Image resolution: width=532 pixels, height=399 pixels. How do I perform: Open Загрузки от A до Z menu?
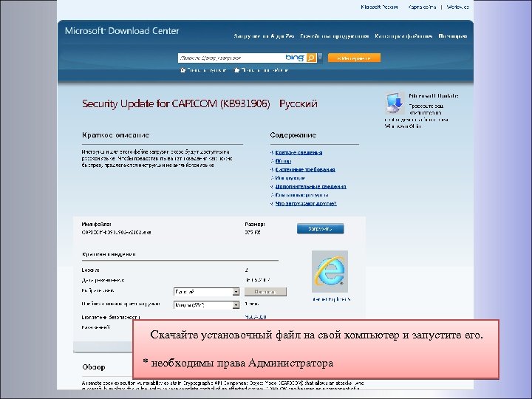[x=264, y=36]
